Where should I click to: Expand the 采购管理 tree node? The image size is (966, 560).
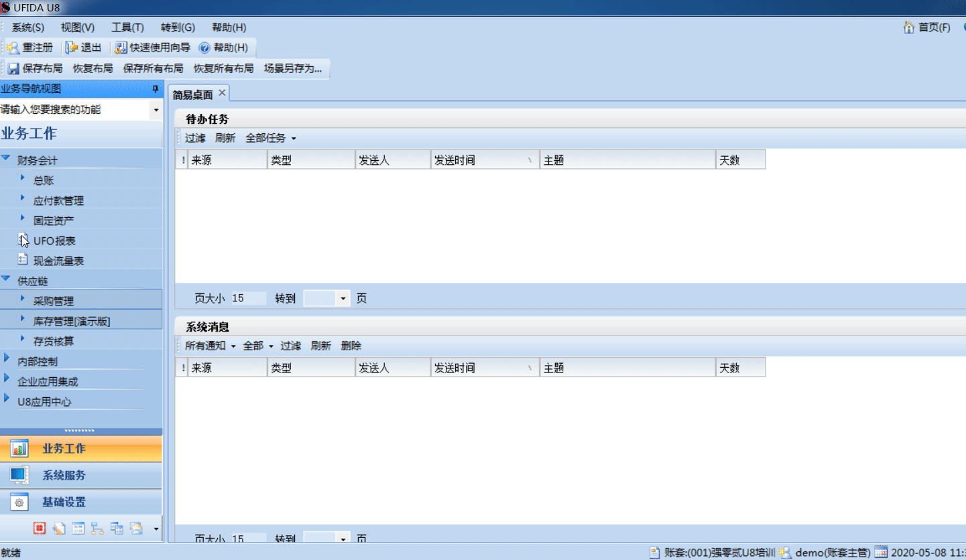pos(22,299)
